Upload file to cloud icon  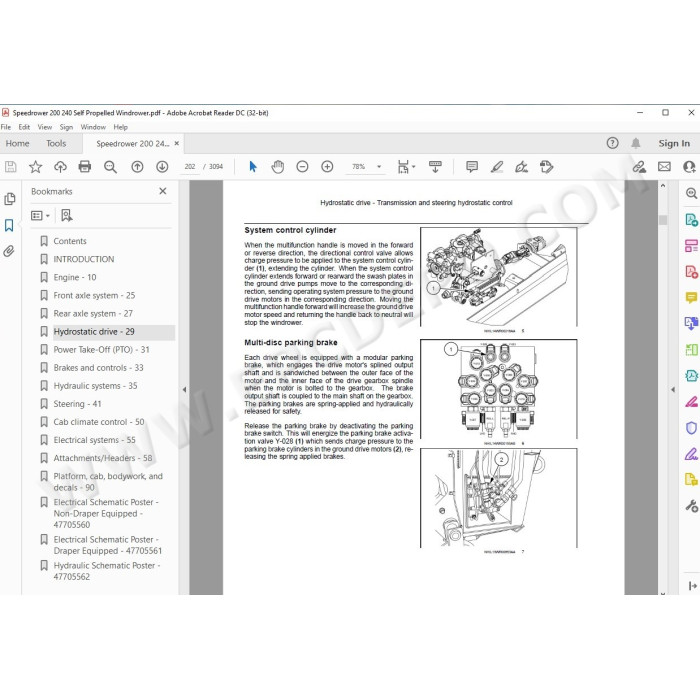(x=60, y=167)
